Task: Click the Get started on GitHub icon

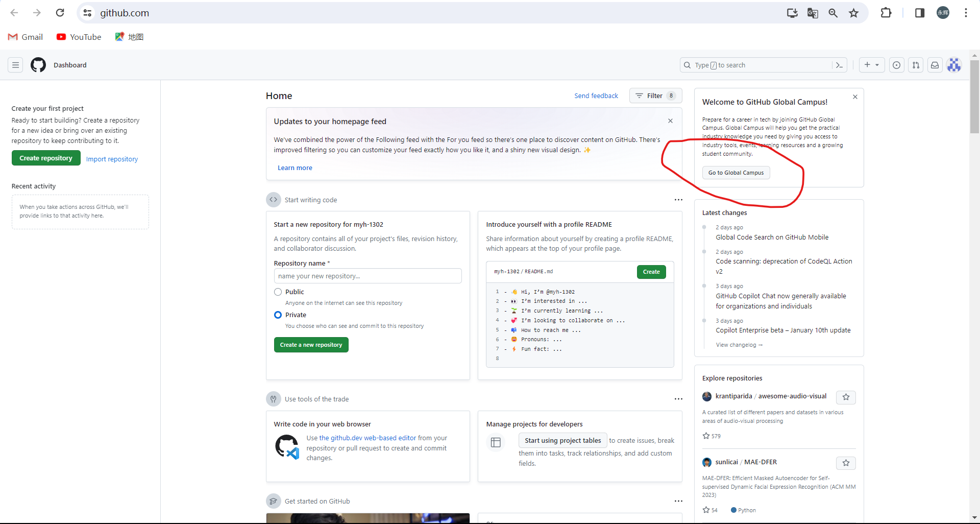Action: pos(274,501)
